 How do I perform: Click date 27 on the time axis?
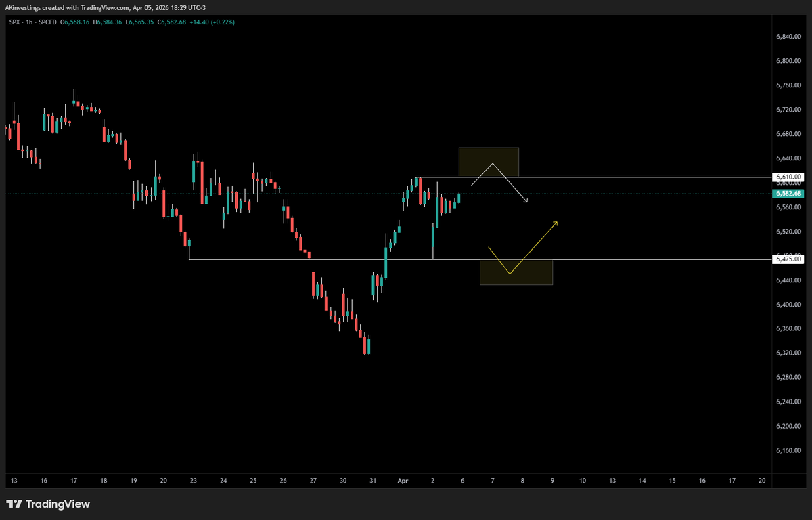pyautogui.click(x=313, y=481)
